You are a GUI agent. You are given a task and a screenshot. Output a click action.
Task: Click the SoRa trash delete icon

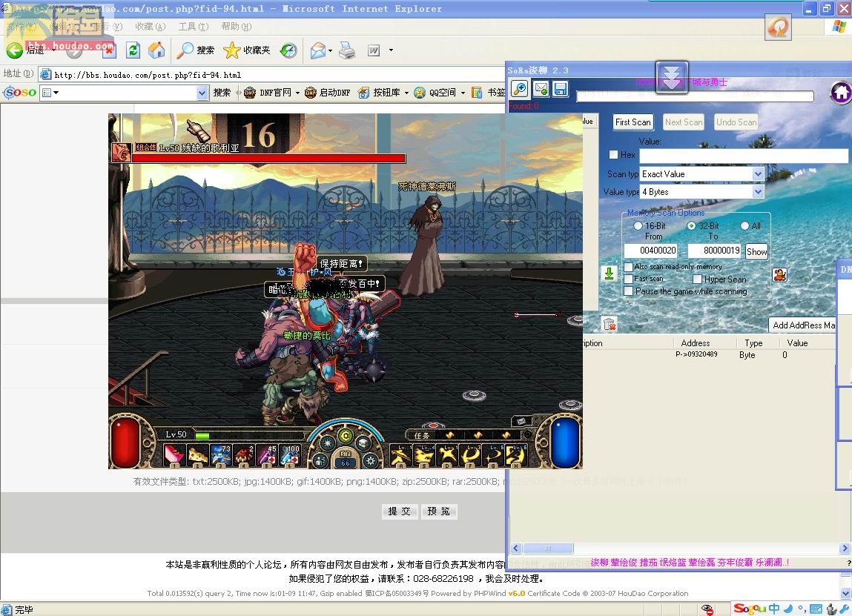pos(609,324)
